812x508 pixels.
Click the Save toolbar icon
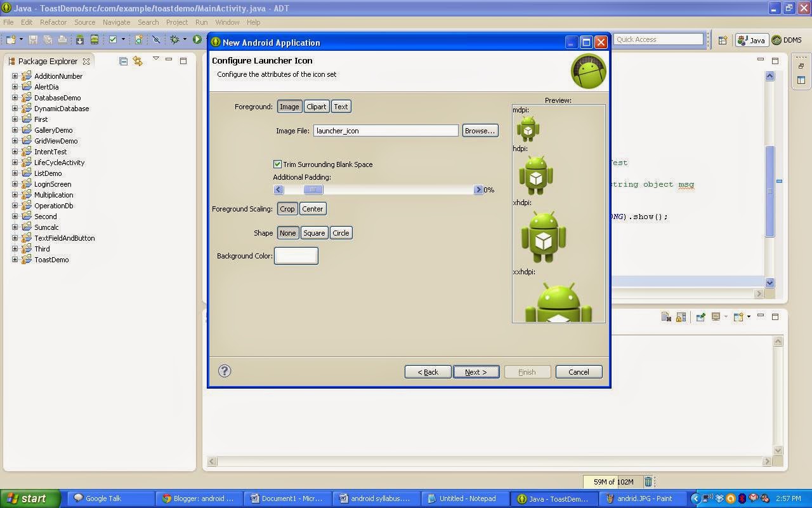click(34, 39)
